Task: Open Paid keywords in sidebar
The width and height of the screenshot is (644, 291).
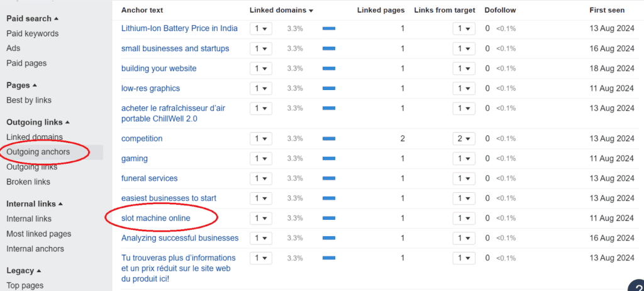Action: tap(33, 33)
